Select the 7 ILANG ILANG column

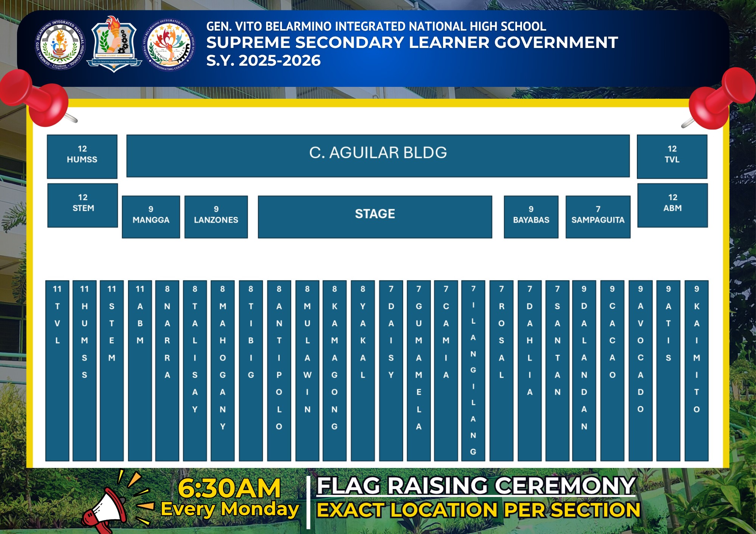click(474, 370)
